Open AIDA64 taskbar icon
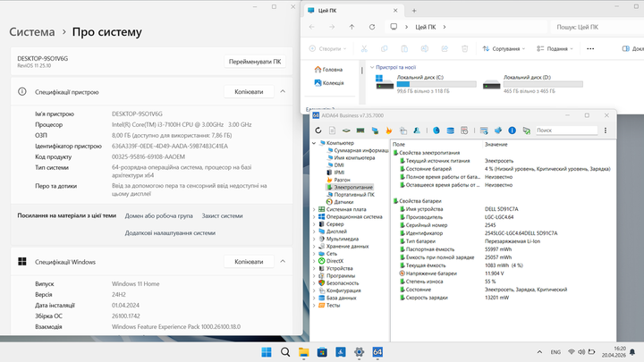The image size is (644, 362). pos(377,352)
